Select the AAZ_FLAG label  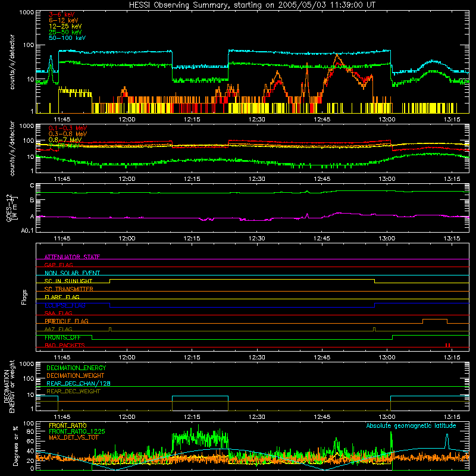point(58,329)
